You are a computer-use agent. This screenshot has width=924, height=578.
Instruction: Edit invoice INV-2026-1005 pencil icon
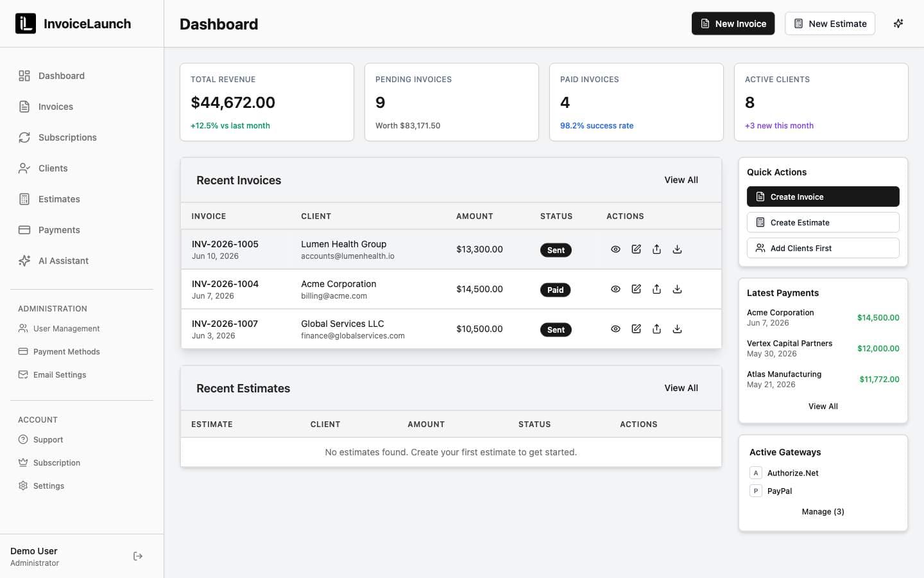coord(636,249)
